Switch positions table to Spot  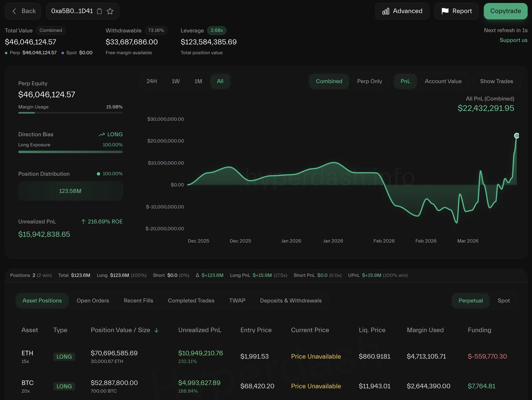[x=504, y=300]
